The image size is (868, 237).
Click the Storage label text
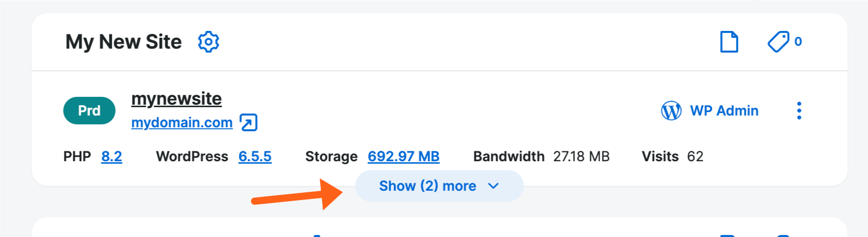point(331,156)
